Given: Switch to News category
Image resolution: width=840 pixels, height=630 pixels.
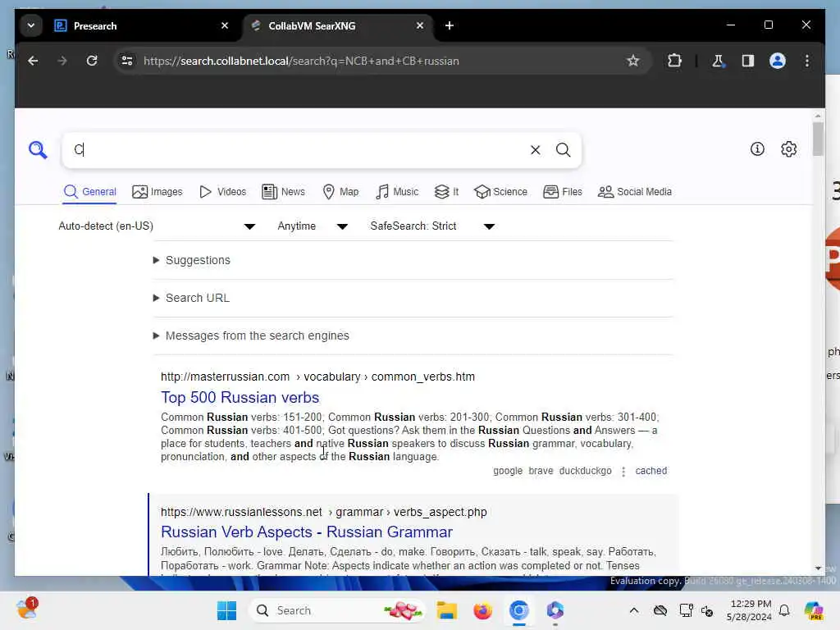Looking at the screenshot, I should point(283,192).
